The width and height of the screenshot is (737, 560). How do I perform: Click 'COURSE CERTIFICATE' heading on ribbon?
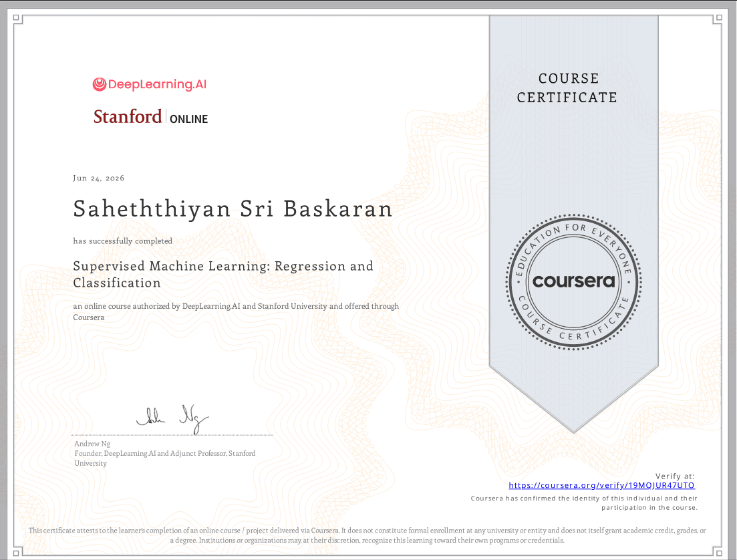(x=568, y=88)
